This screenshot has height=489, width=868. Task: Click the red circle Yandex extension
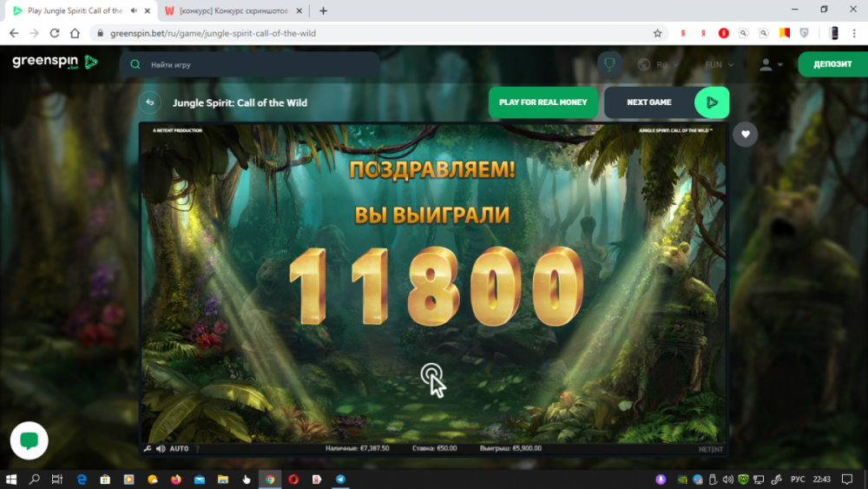[724, 33]
